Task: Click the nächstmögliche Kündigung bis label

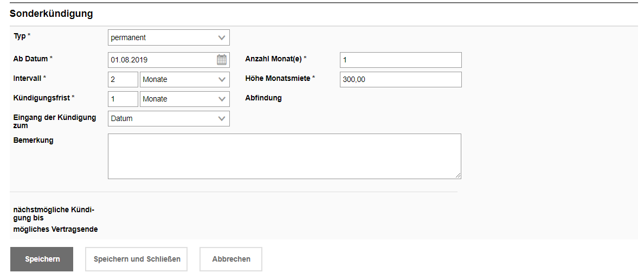Action: (49, 213)
